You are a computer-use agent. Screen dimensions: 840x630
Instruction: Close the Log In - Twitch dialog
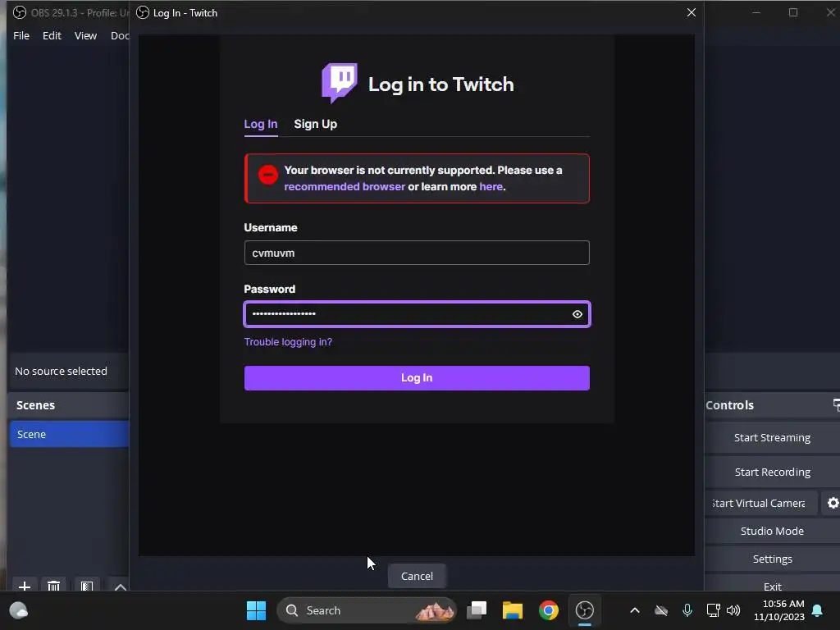[691, 12]
